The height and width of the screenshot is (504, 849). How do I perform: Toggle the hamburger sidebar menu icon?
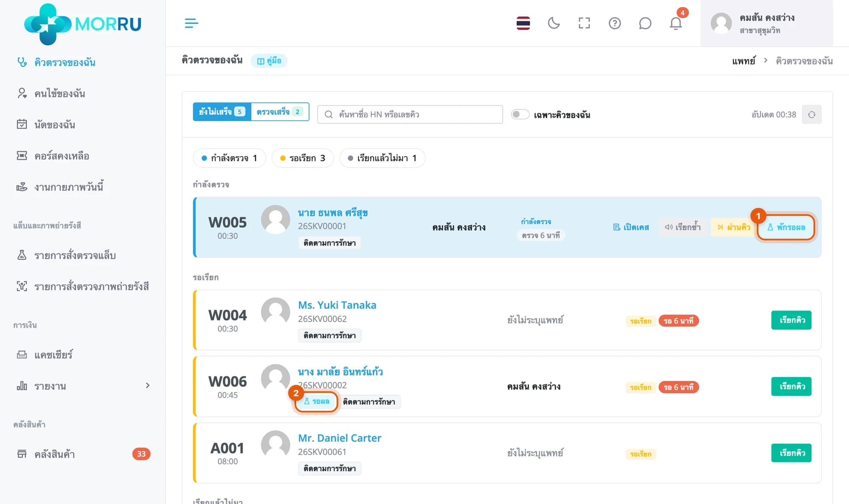tap(191, 23)
